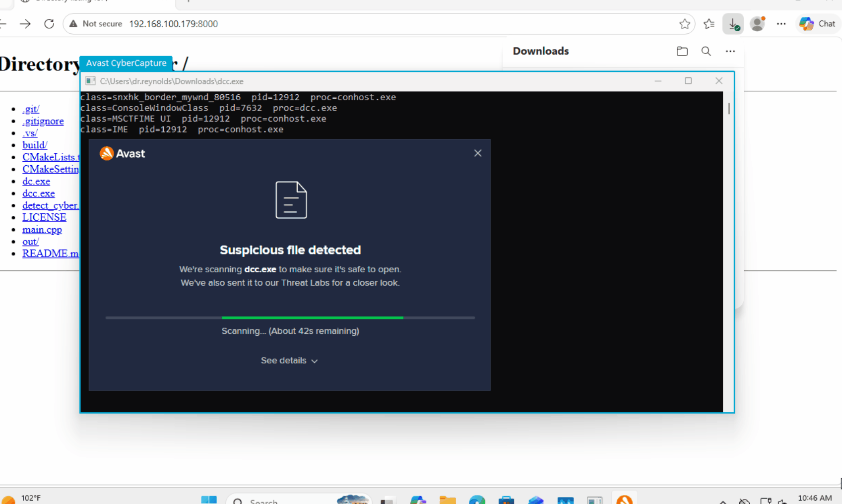Open the .git/ directory link
The width and height of the screenshot is (842, 504).
coord(31,109)
